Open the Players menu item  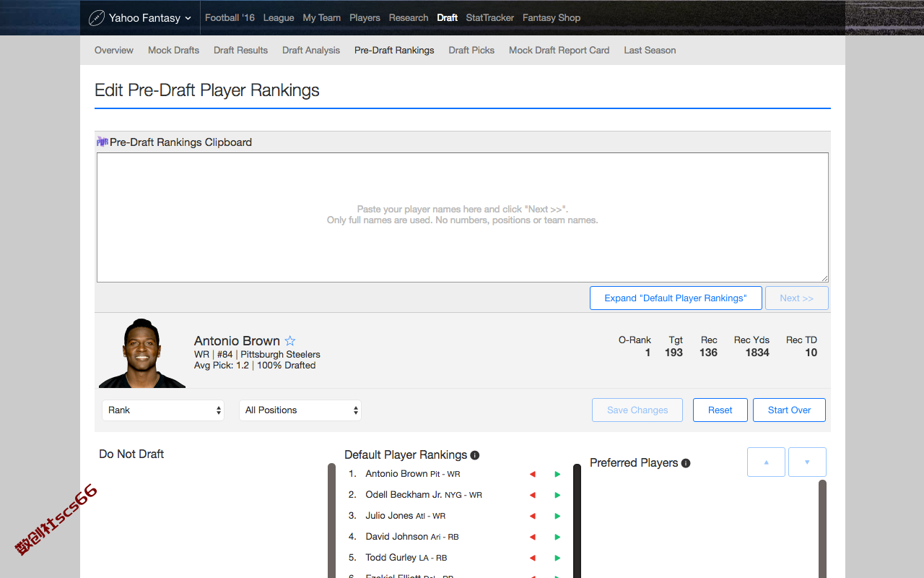coord(365,17)
